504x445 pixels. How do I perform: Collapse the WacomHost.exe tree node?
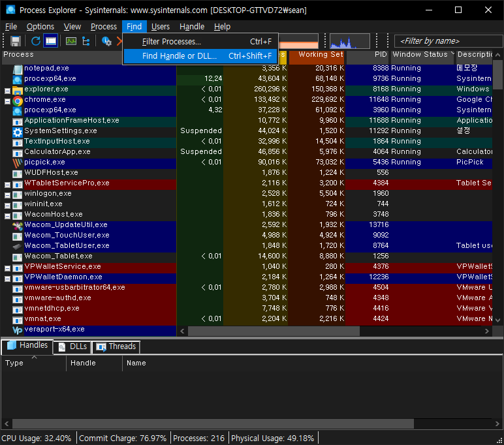tap(7, 216)
